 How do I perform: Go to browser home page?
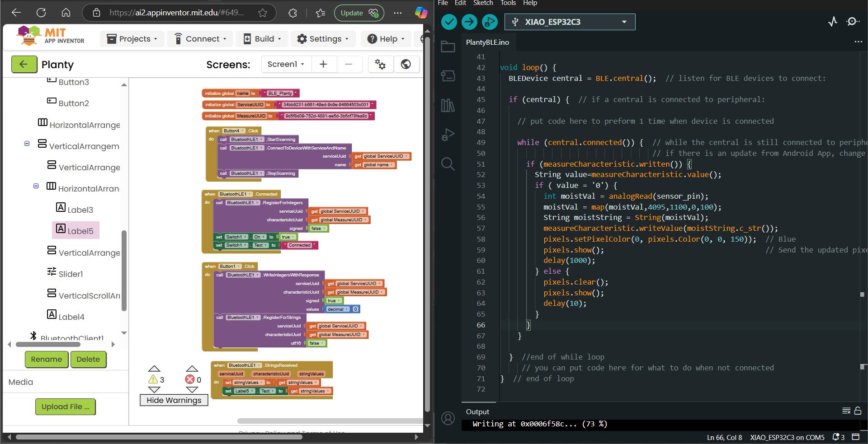[x=66, y=13]
